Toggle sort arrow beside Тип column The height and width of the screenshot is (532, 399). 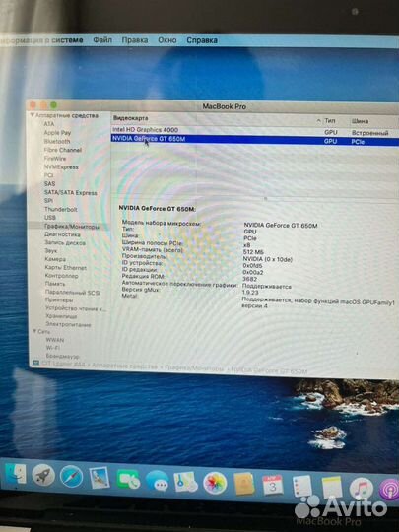point(318,120)
